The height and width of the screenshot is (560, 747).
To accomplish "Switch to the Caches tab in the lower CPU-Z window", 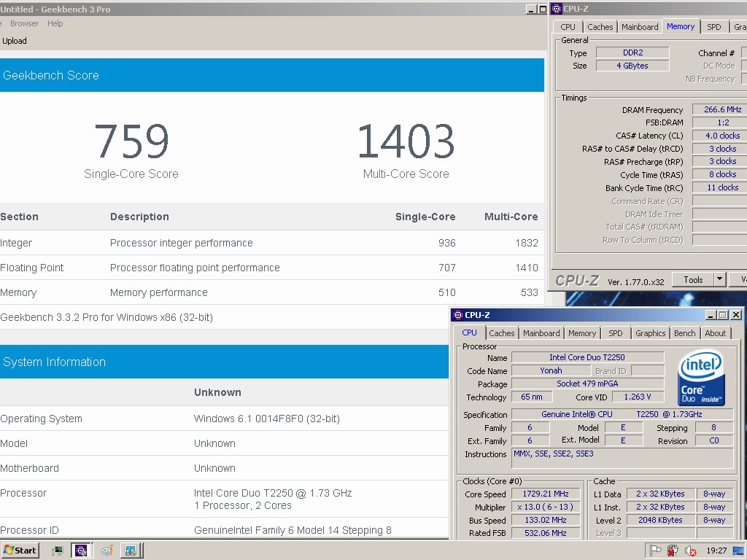I will point(502,333).
